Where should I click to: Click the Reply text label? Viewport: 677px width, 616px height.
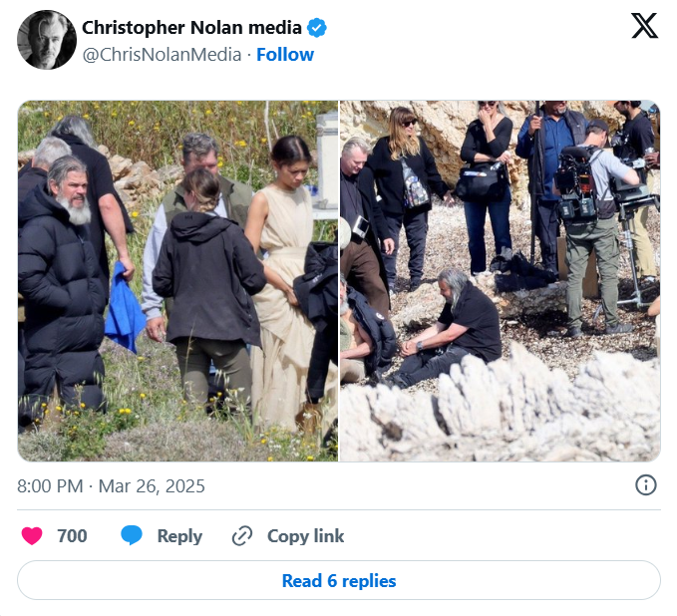(179, 536)
